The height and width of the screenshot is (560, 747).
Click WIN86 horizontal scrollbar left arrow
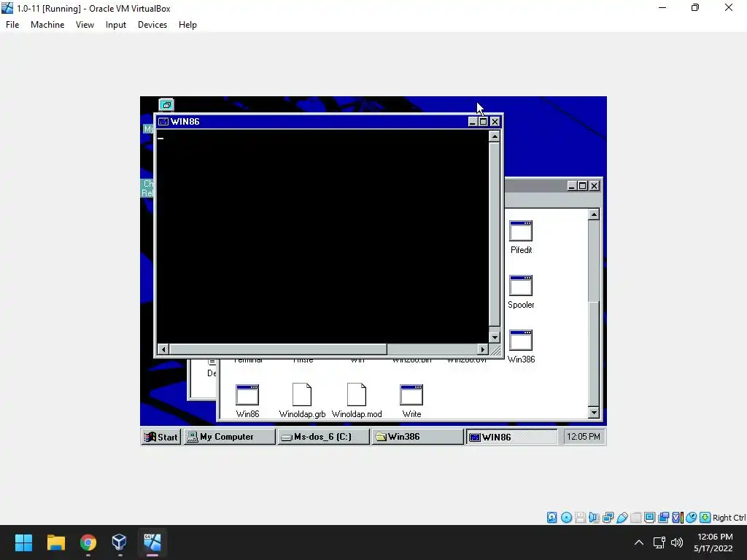163,349
